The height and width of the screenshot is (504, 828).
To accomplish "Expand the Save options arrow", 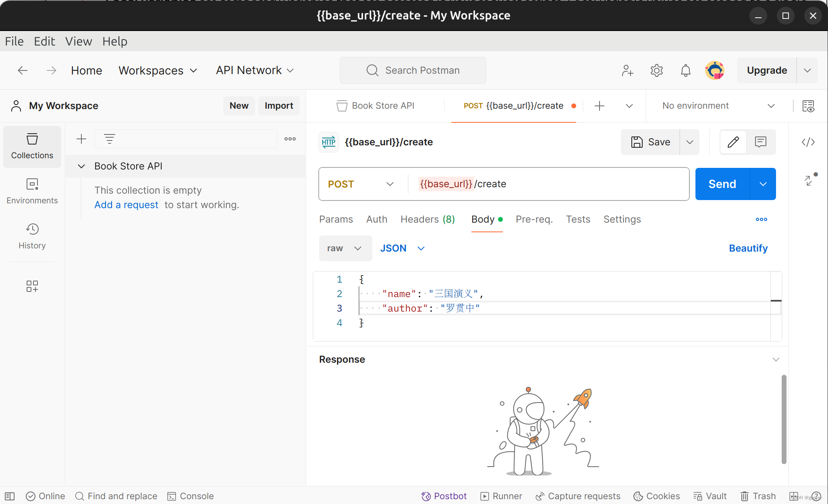I will click(690, 142).
